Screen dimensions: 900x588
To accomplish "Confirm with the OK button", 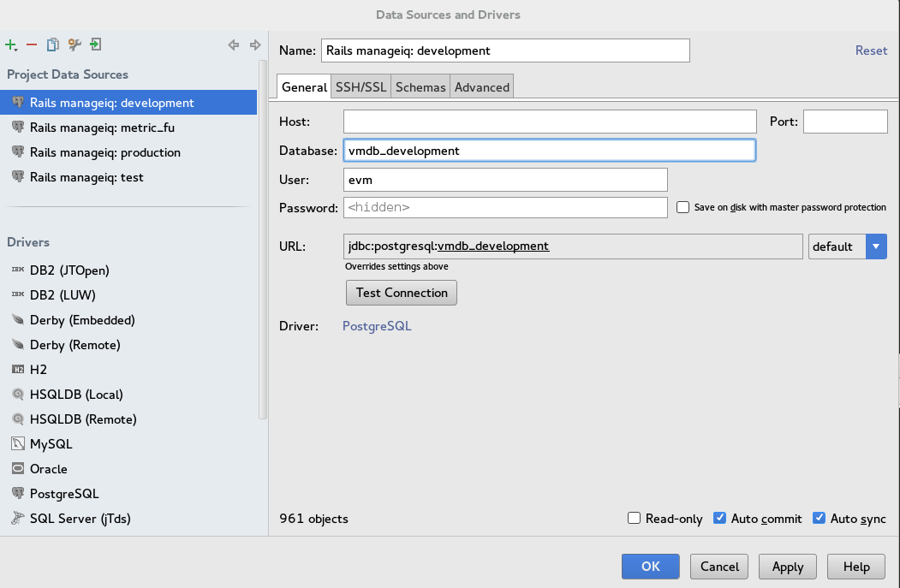I will [x=650, y=567].
